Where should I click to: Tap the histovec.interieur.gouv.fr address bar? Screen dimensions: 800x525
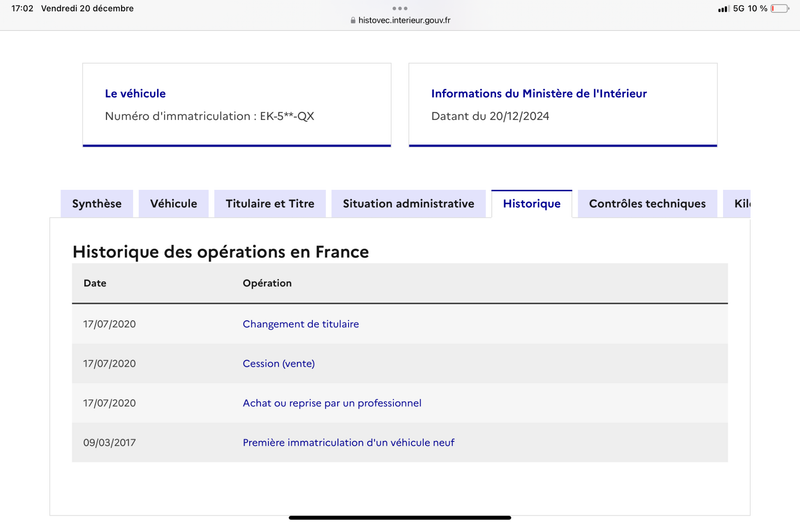click(400, 20)
